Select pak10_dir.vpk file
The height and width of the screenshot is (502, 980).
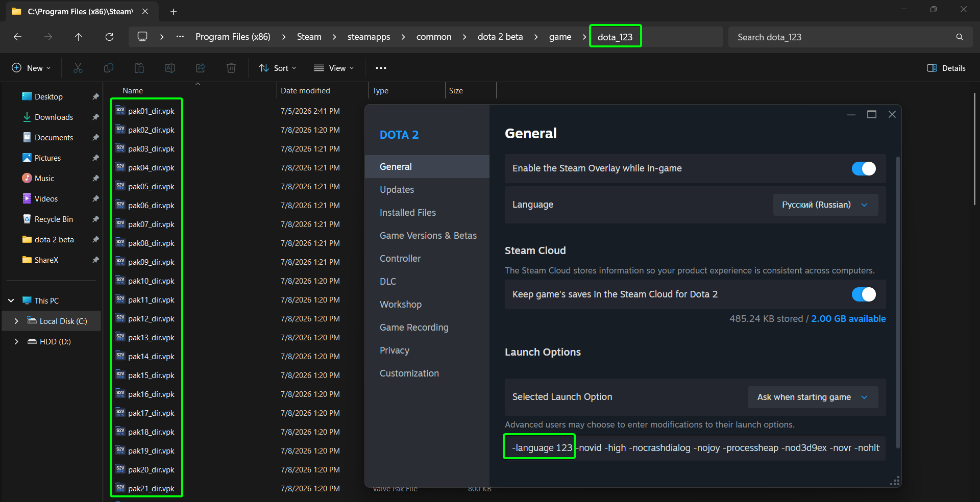point(151,281)
